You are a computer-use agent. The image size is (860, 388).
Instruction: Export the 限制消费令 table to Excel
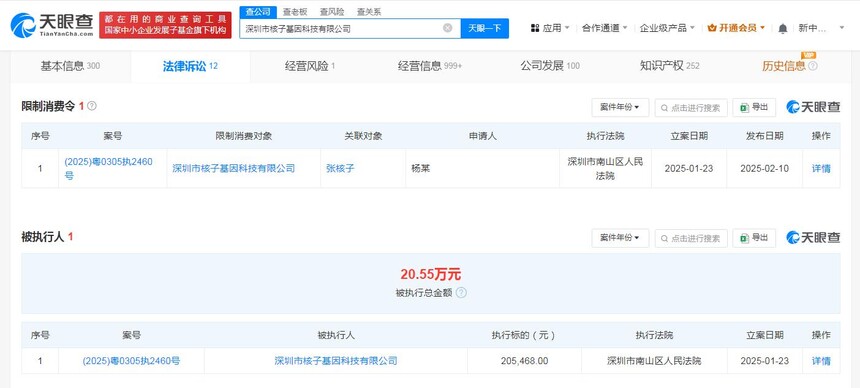pyautogui.click(x=754, y=108)
